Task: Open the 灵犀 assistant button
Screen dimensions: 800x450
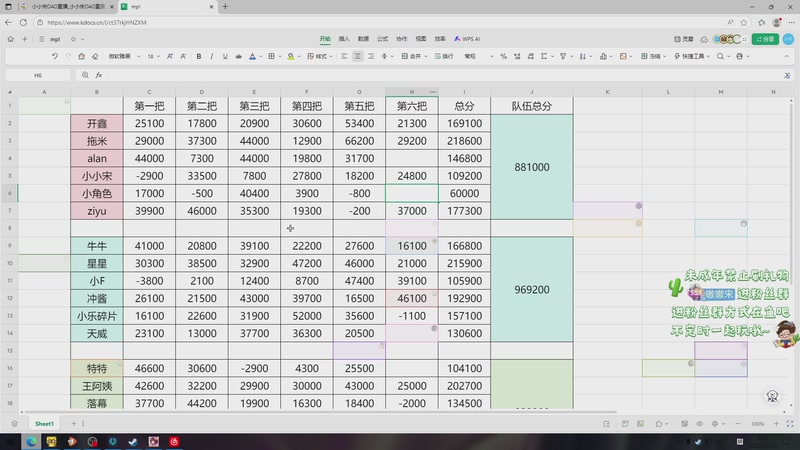Action: click(x=684, y=39)
